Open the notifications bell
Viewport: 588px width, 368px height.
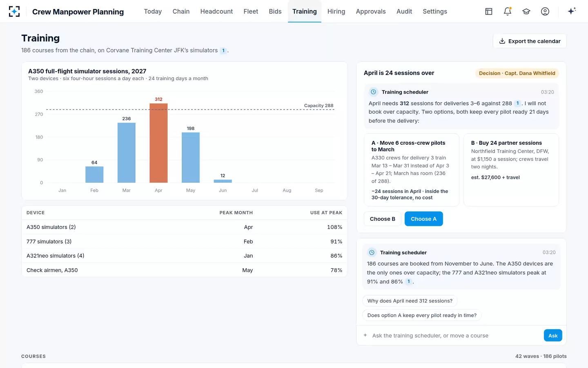click(508, 11)
